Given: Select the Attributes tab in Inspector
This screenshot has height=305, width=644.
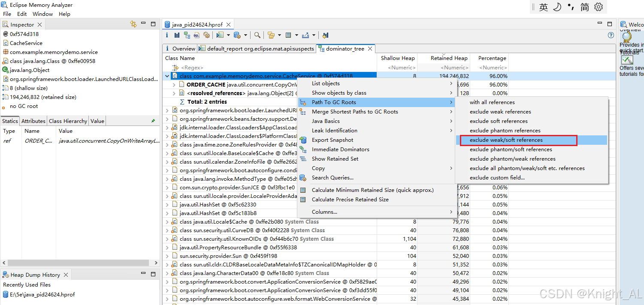Looking at the screenshot, I should click(x=33, y=121).
